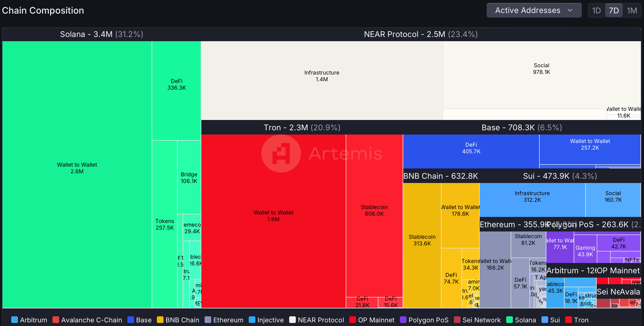
Task: Toggle BNB Chain legend color square
Action: [160, 320]
